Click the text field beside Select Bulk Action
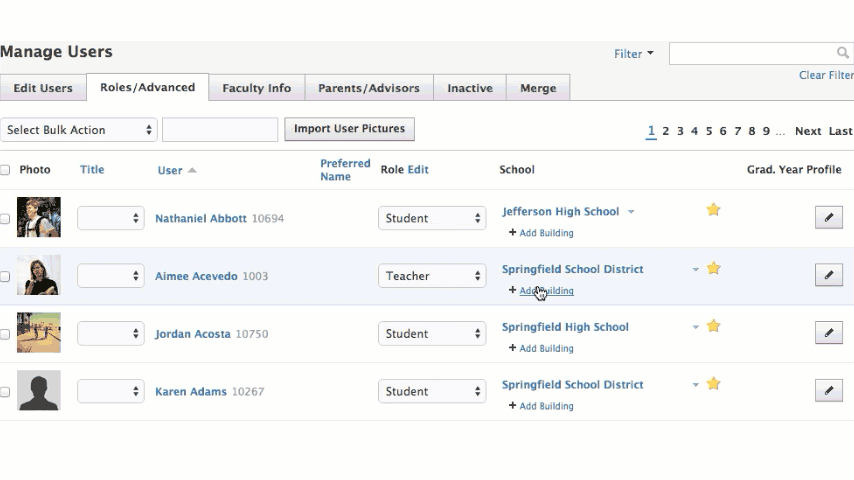Screen dimensions: 854x480 [220, 130]
